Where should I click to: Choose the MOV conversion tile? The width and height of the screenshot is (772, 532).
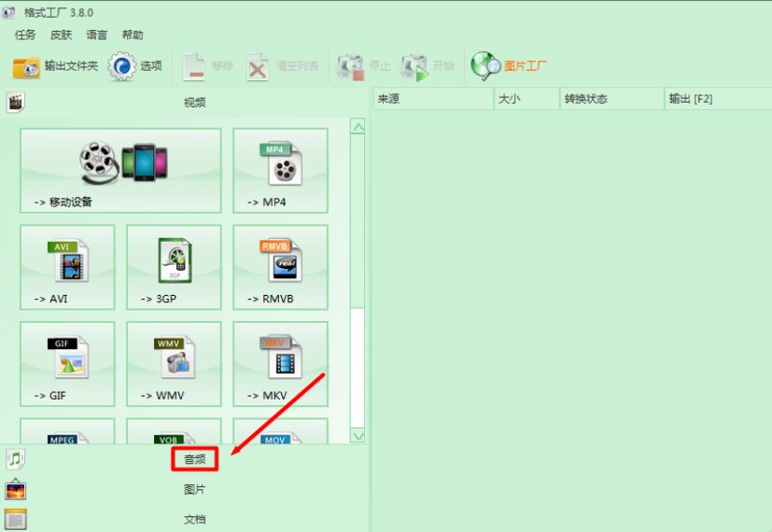[x=280, y=431]
